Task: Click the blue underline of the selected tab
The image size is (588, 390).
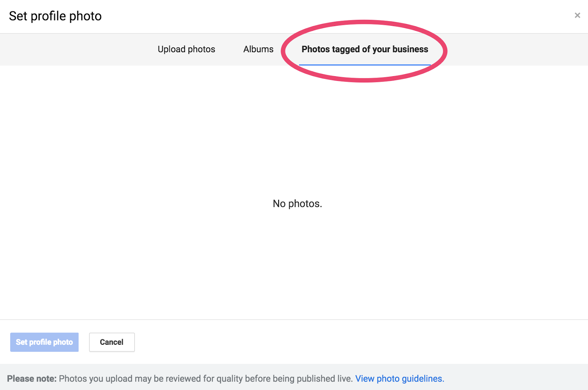Action: [365, 65]
